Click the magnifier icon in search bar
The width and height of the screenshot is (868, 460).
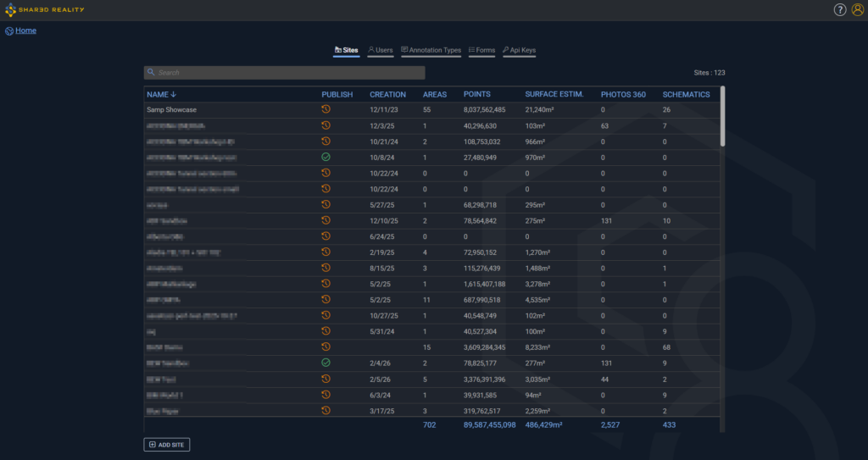pos(151,73)
